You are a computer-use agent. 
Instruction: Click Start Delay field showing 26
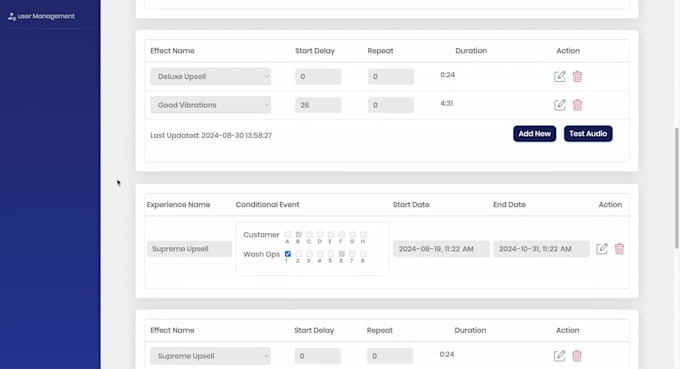pos(318,105)
